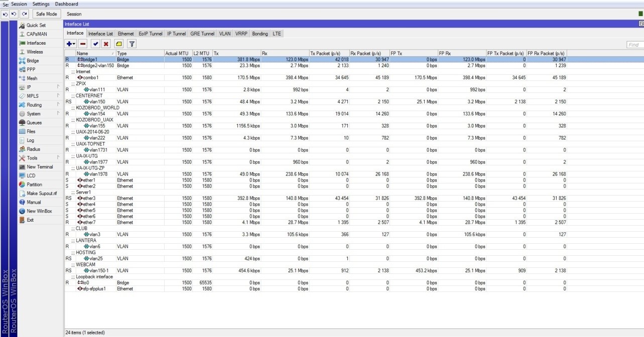The height and width of the screenshot is (337, 644).
Task: Switch to the VLAN tab
Action: (225, 34)
